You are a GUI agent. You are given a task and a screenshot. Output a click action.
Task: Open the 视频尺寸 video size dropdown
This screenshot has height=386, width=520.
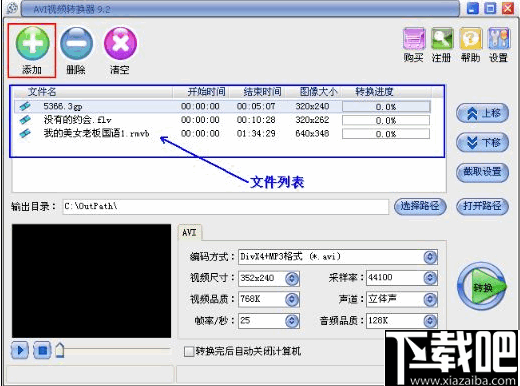pos(292,278)
